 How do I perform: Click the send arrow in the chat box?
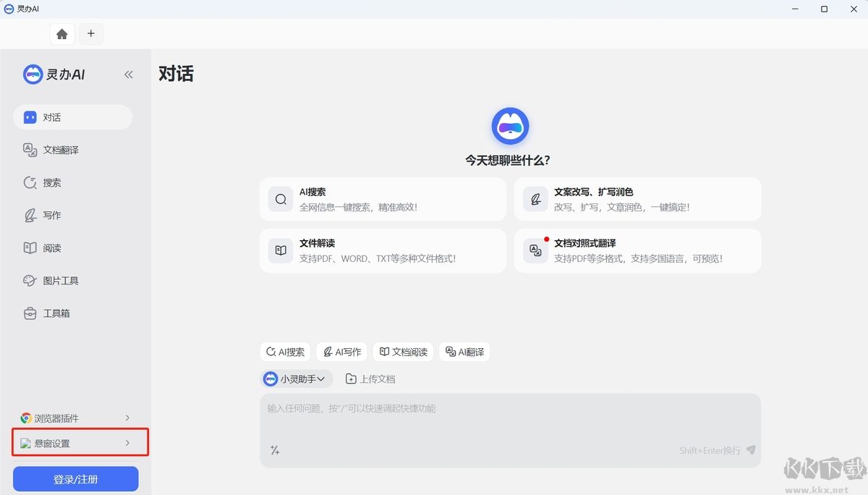click(x=750, y=449)
